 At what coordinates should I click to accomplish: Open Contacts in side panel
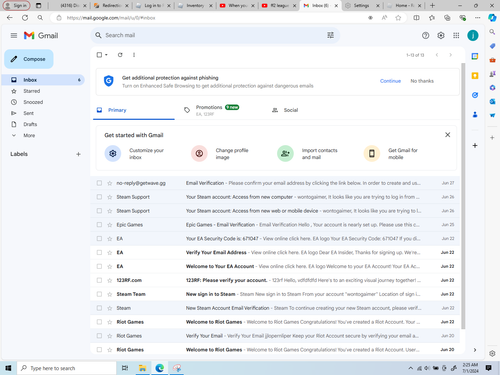tap(475, 115)
